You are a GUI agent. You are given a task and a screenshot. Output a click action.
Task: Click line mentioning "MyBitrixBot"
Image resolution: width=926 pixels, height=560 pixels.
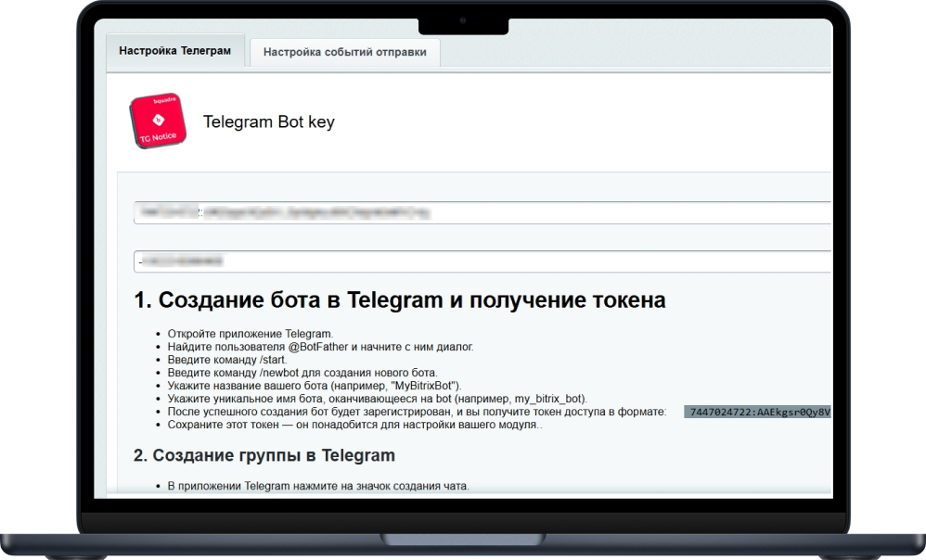point(315,386)
